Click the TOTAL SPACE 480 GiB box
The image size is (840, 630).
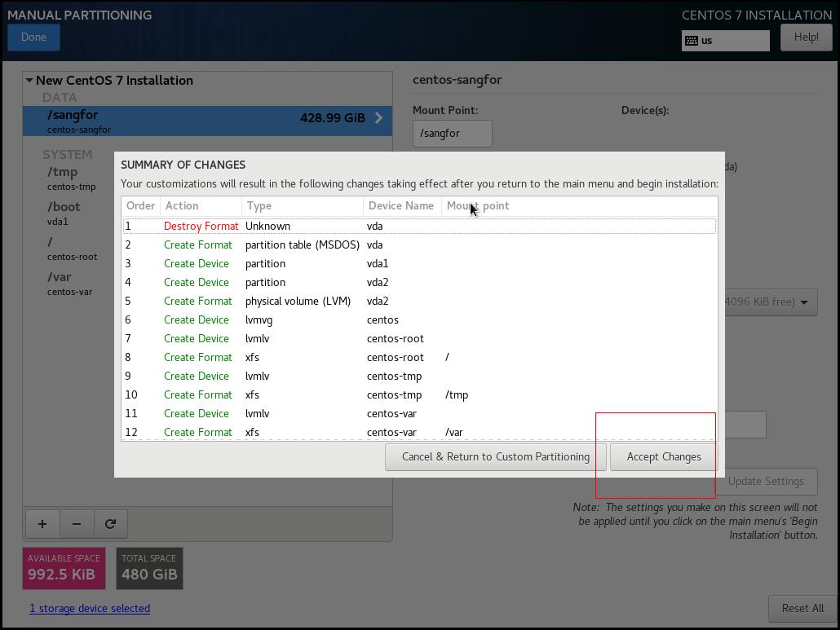[x=149, y=568]
